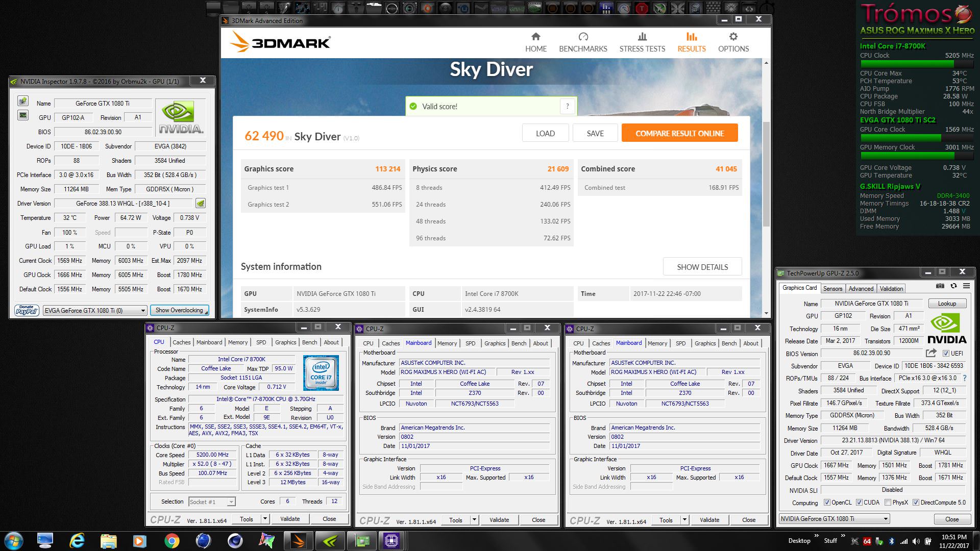Open the 3DMark HOME section
Viewport: 980px width, 551px height.
[x=536, y=42]
